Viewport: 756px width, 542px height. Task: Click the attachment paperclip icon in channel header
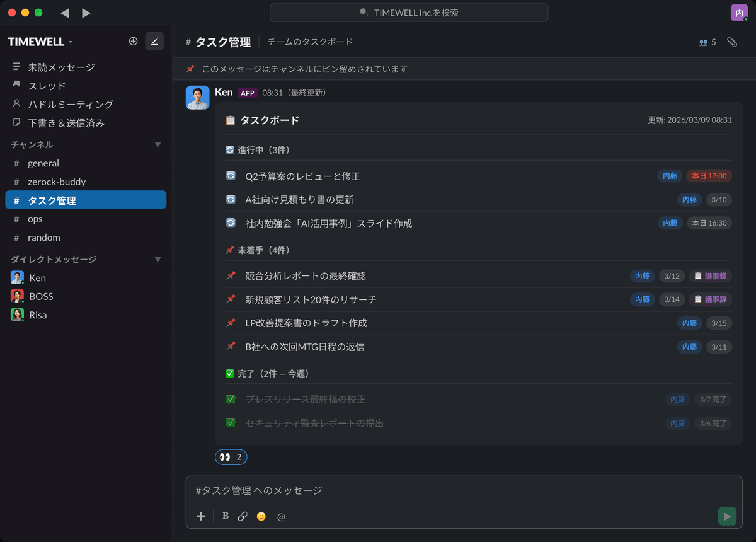(x=732, y=42)
